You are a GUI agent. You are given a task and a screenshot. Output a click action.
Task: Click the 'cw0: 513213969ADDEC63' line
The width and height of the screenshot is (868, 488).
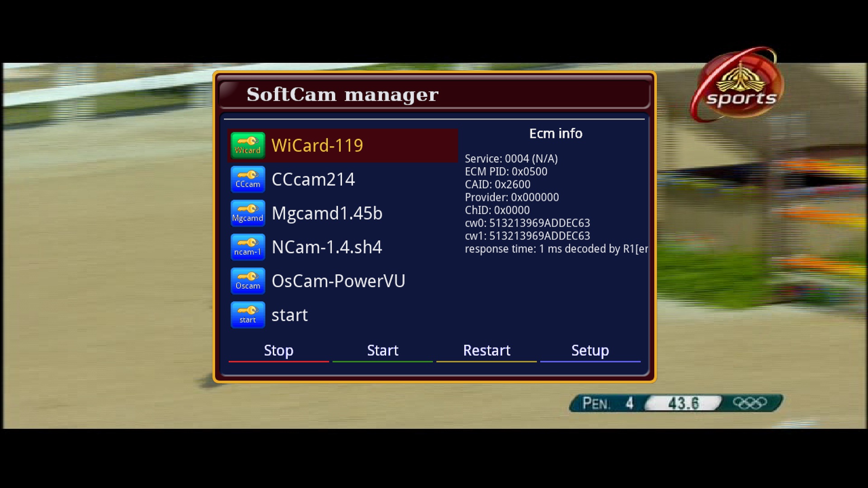click(527, 223)
